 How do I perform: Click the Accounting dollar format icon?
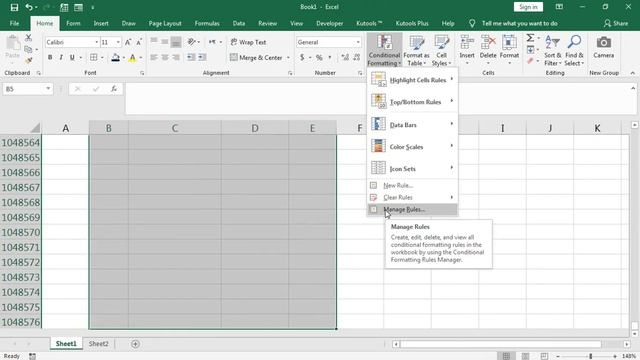(302, 58)
